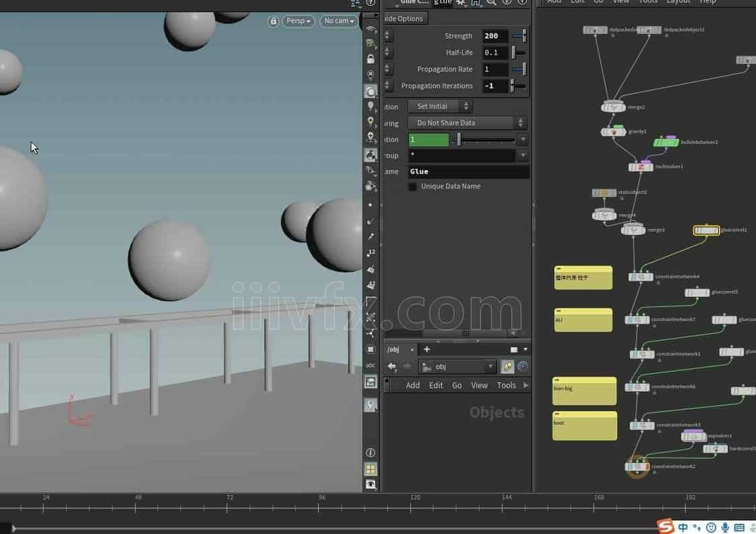Adjust the Half-Life slider
This screenshot has width=756, height=534.
(x=519, y=53)
